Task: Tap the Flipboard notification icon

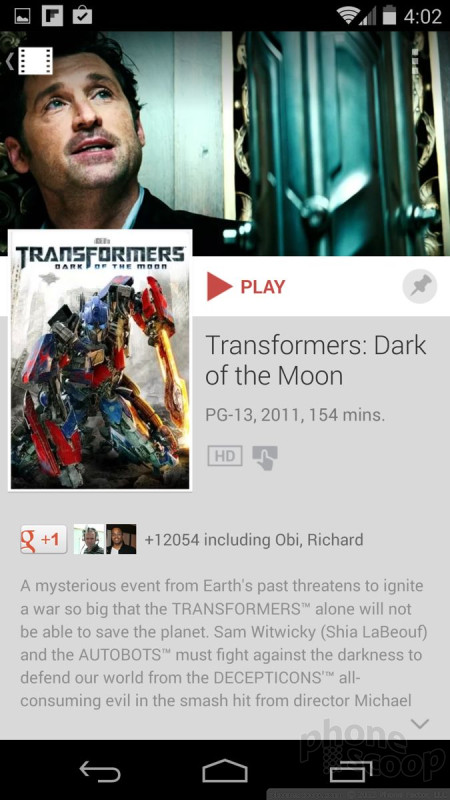Action: (52, 15)
